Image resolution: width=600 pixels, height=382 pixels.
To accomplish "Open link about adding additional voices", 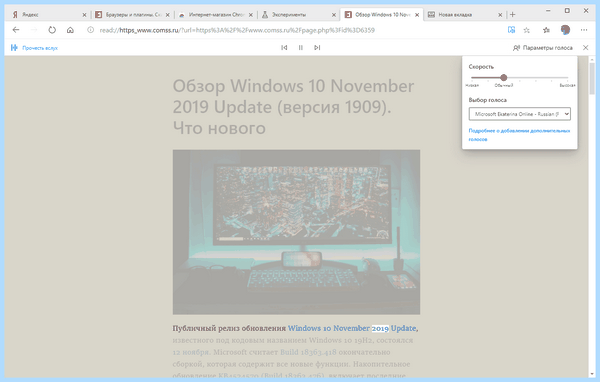I will point(519,135).
